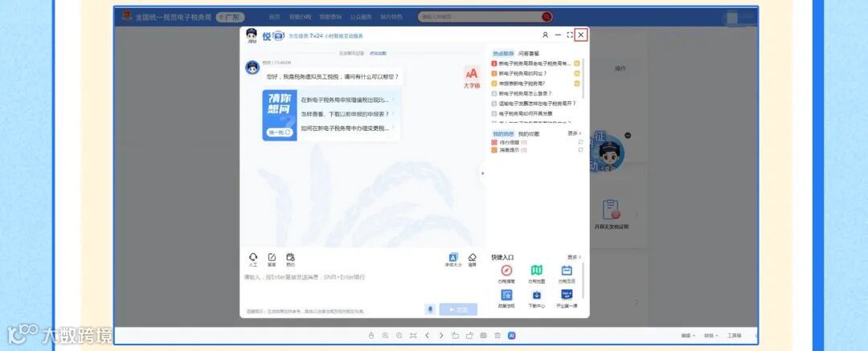This screenshot has height=351, width=868.
Task: Click the mouse icon in viewer toolbar
Action: pos(371,336)
